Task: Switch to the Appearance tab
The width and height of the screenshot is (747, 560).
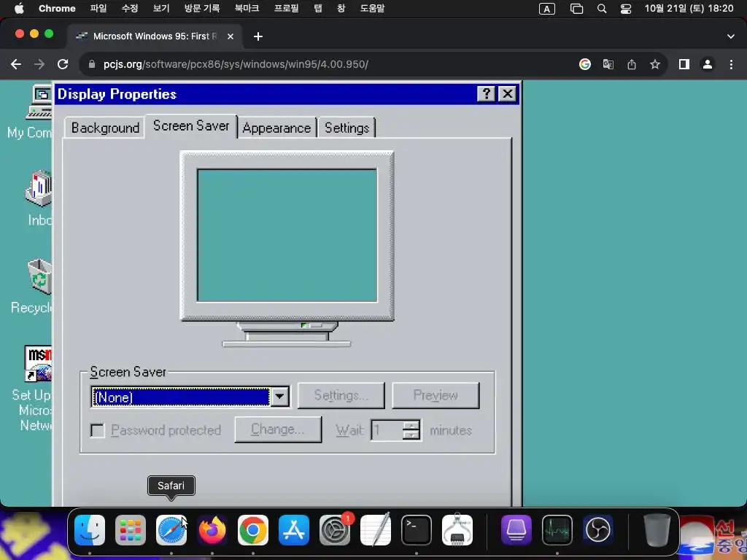Action: click(276, 128)
